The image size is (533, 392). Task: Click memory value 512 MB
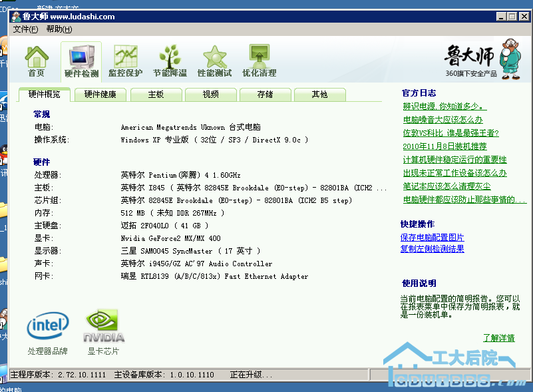172,213
